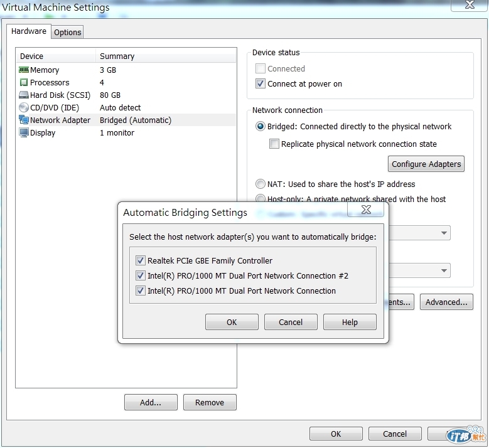Screen dimensions: 489x448
Task: Select the 'Auto detect' summary cell
Action: click(120, 107)
